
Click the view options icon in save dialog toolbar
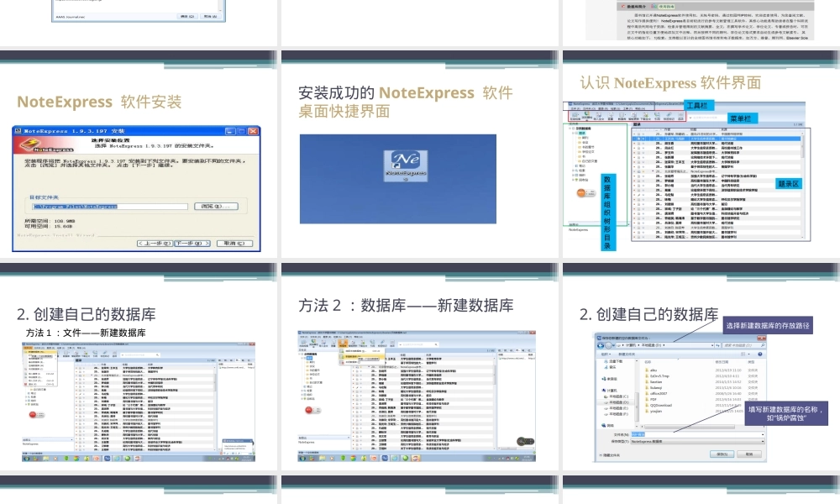pos(743,354)
